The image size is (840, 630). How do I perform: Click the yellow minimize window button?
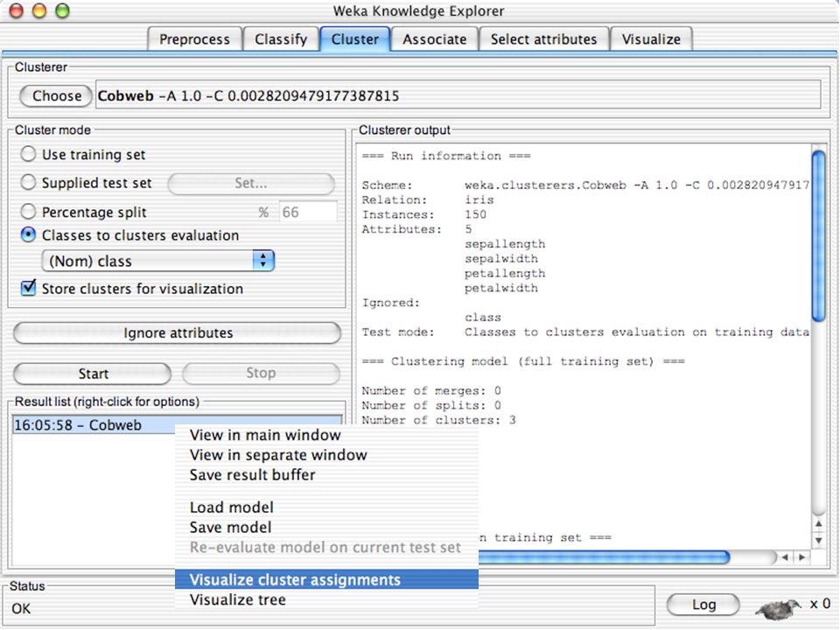[x=39, y=10]
